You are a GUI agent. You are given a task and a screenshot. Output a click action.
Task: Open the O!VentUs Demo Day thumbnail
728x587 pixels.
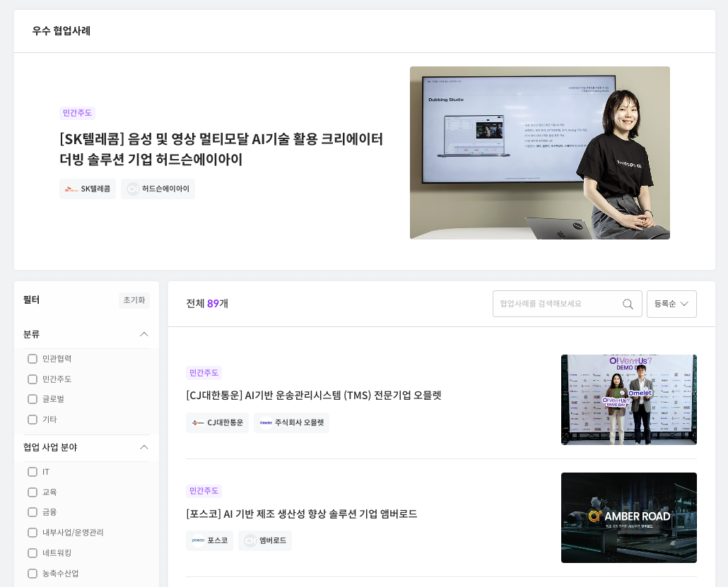tap(628, 400)
